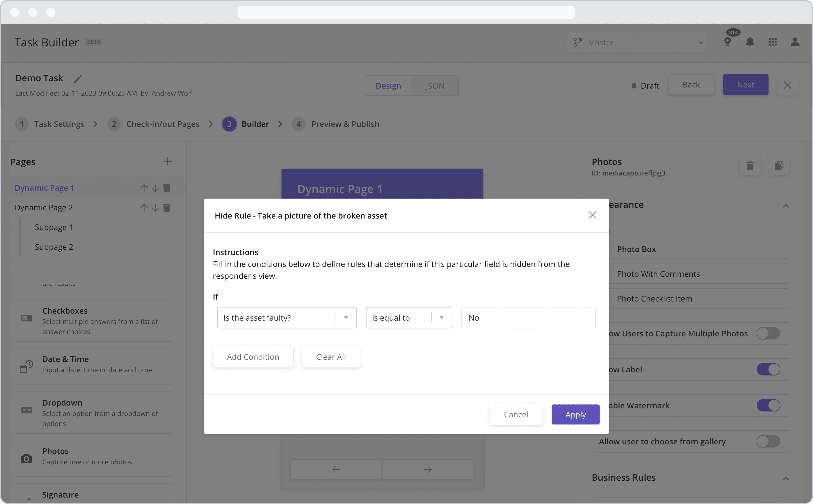Go to previous page with the left arrow
The height and width of the screenshot is (504, 813).
point(336,469)
